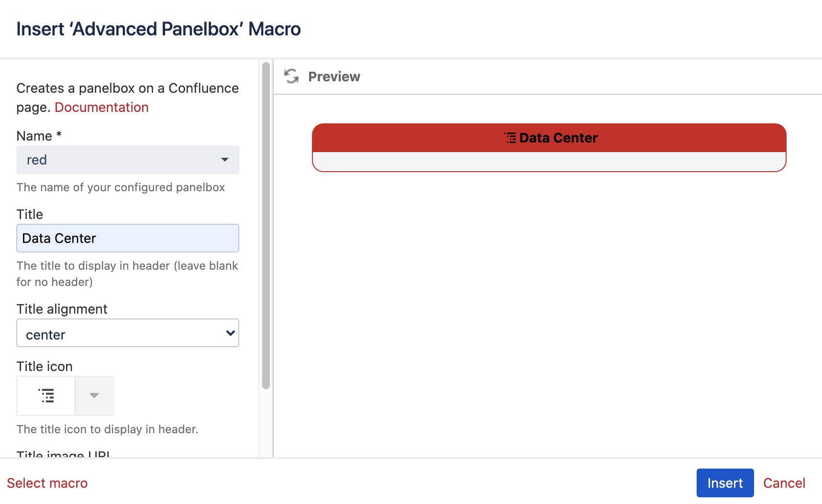Click the refresh preview icon
The image size is (822, 504).
click(292, 77)
